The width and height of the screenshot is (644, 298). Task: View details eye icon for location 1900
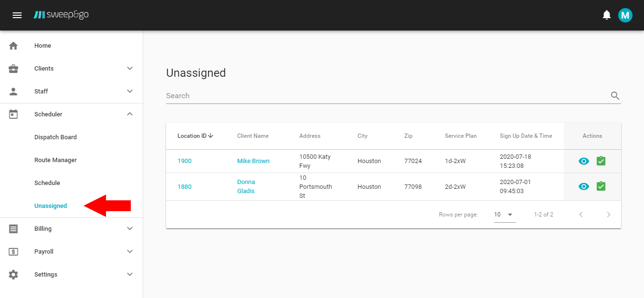(x=583, y=161)
